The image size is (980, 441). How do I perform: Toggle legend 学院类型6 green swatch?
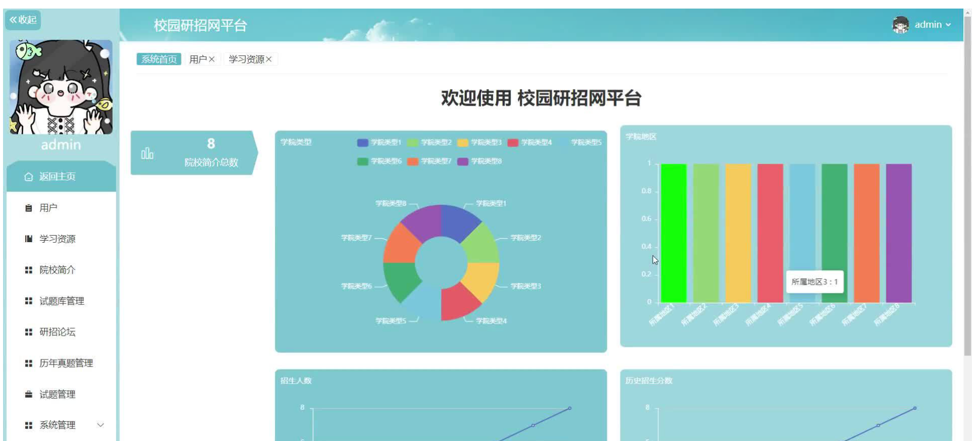coord(363,161)
